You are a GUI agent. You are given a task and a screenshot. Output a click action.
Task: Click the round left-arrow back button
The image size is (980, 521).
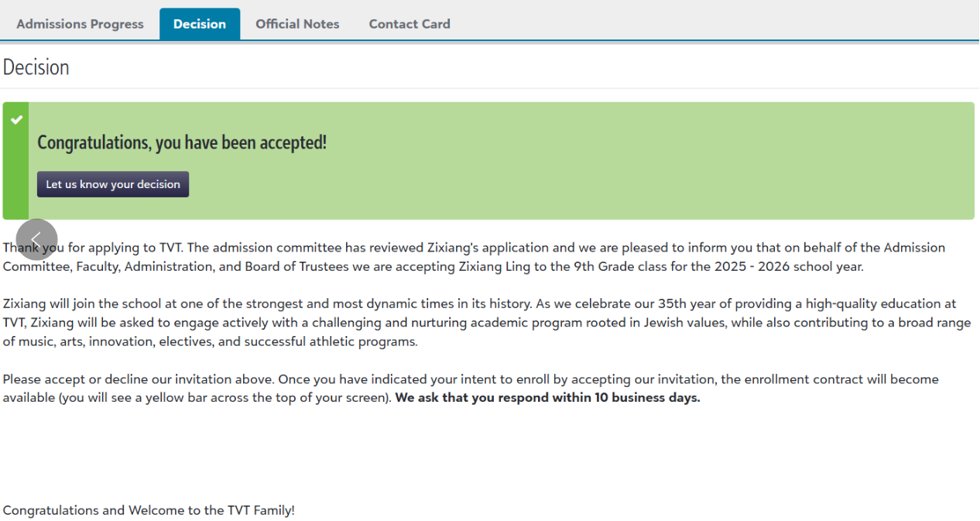pos(36,239)
